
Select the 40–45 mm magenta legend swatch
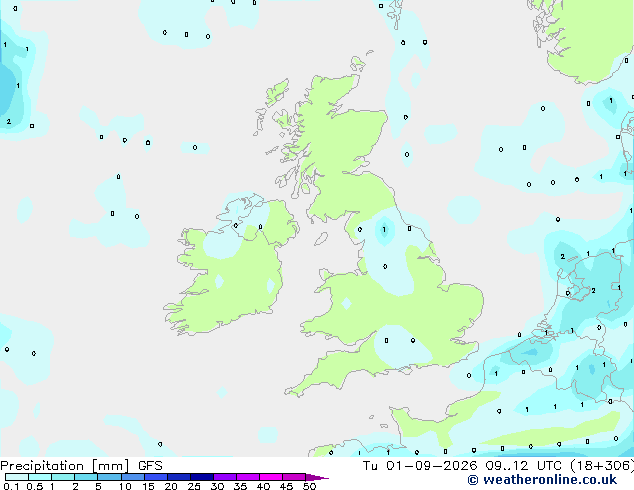tap(271, 477)
